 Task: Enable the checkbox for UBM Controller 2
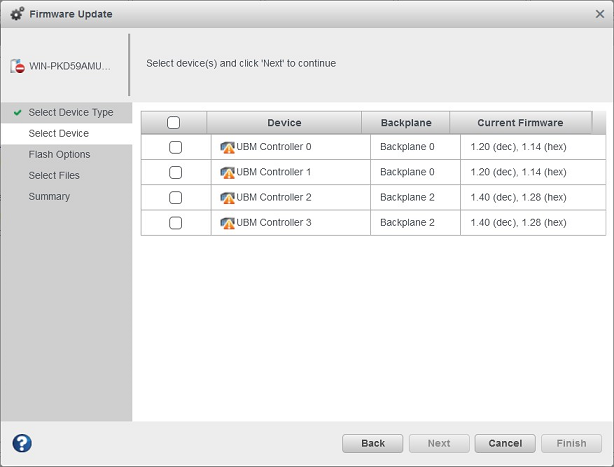tap(176, 198)
